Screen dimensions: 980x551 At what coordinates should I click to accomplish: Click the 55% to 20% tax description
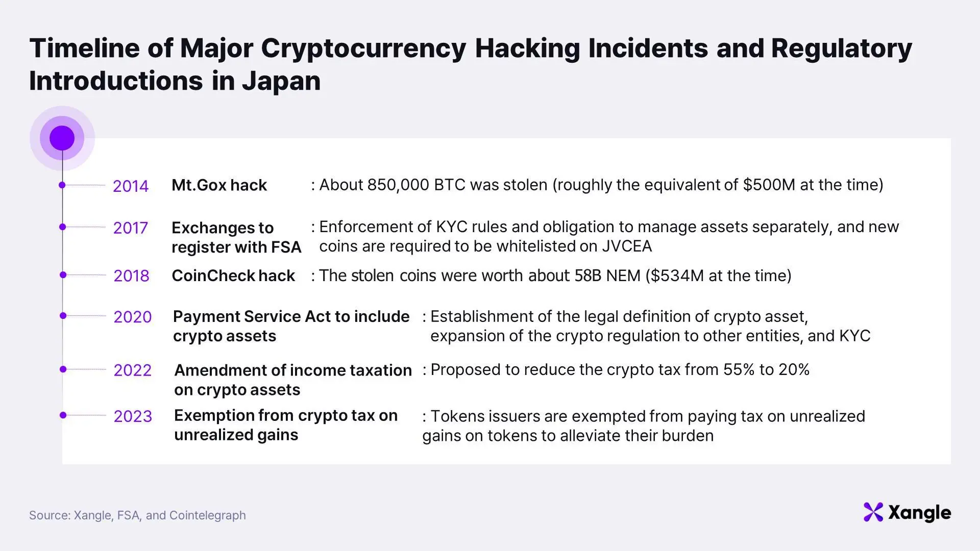click(616, 369)
